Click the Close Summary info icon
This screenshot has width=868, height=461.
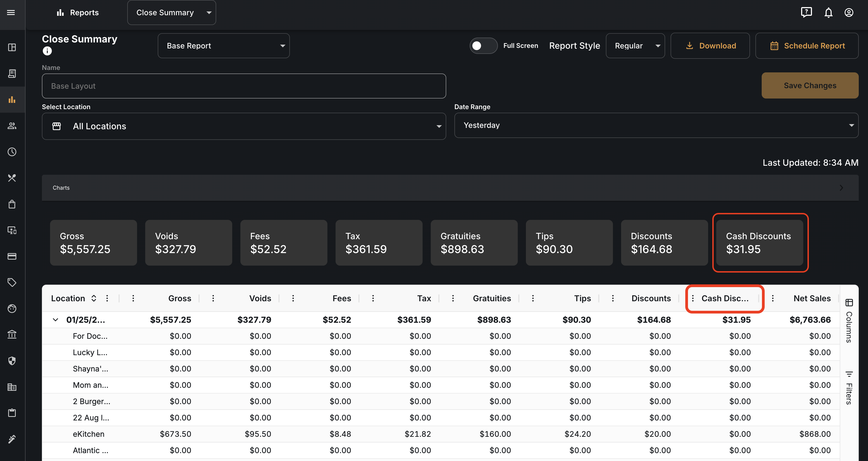pyautogui.click(x=47, y=51)
